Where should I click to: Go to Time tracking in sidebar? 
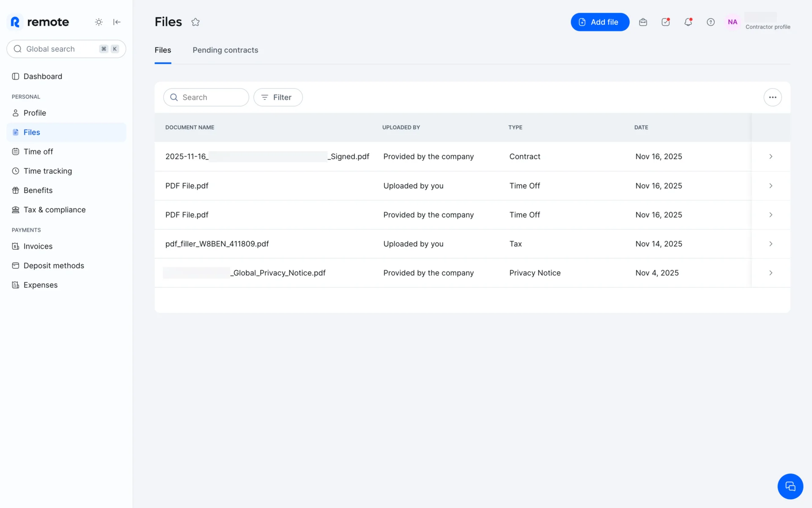(47, 171)
